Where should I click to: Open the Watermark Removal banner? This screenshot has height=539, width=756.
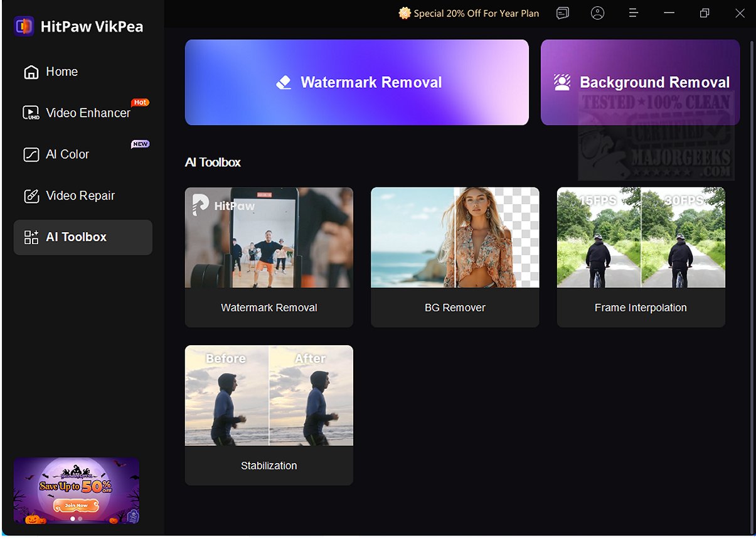tap(357, 82)
